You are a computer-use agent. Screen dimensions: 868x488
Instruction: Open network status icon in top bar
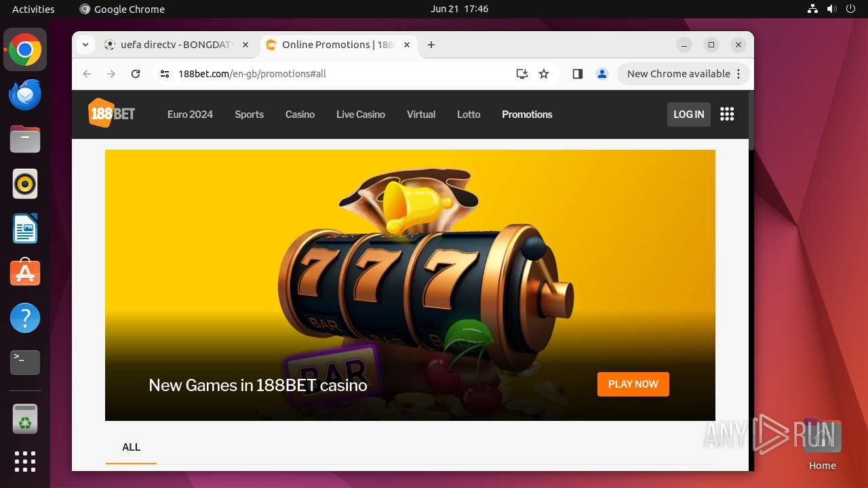click(x=813, y=9)
